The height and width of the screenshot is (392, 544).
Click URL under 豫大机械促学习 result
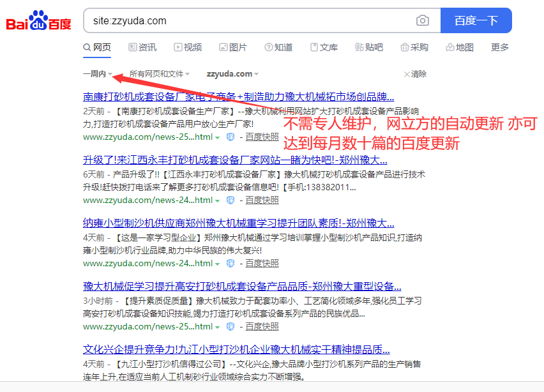click(147, 326)
